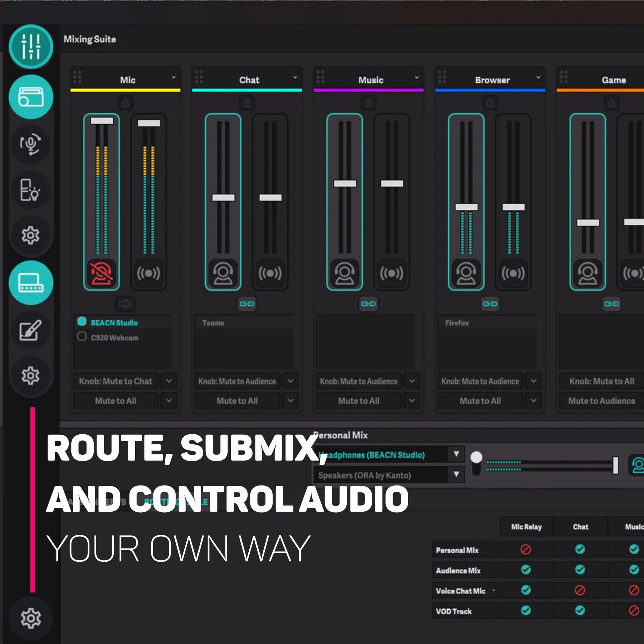Disable Chat routing in Audience Mix row
Screen dimensions: 644x644
[x=580, y=570]
